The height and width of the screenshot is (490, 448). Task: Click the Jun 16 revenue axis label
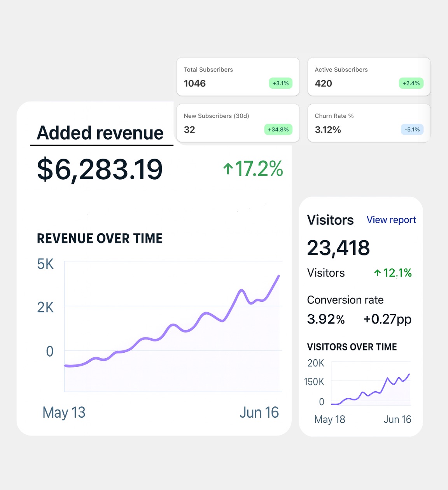(x=259, y=413)
